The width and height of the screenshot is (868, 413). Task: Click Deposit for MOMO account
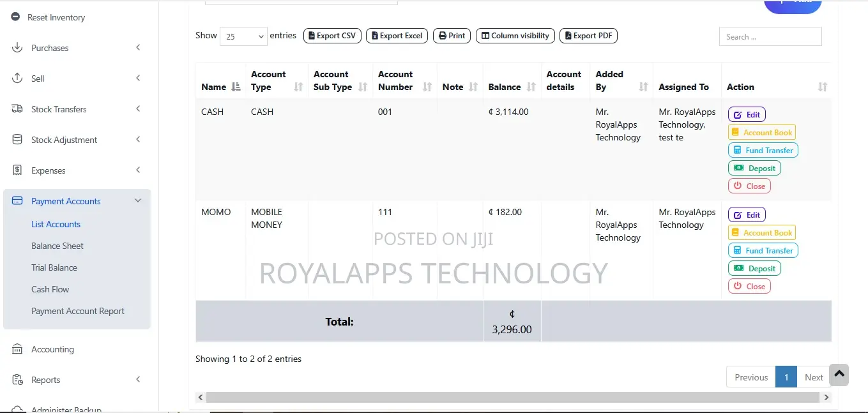(754, 269)
